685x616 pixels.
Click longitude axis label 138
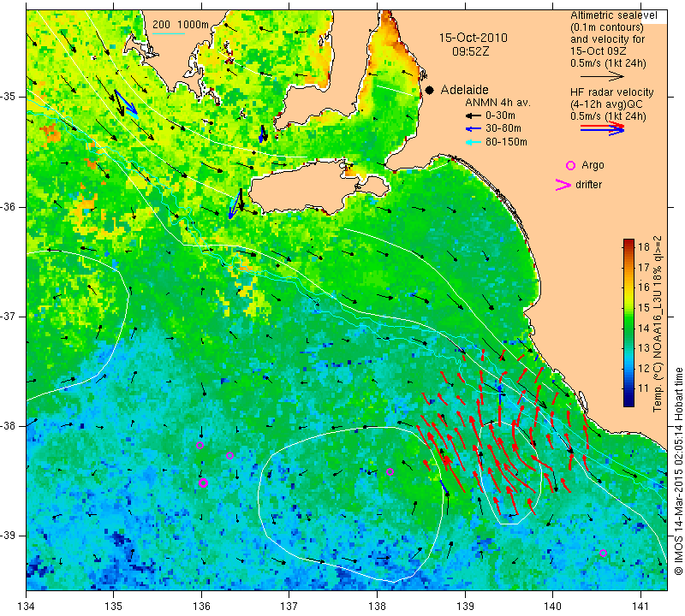coord(377,606)
